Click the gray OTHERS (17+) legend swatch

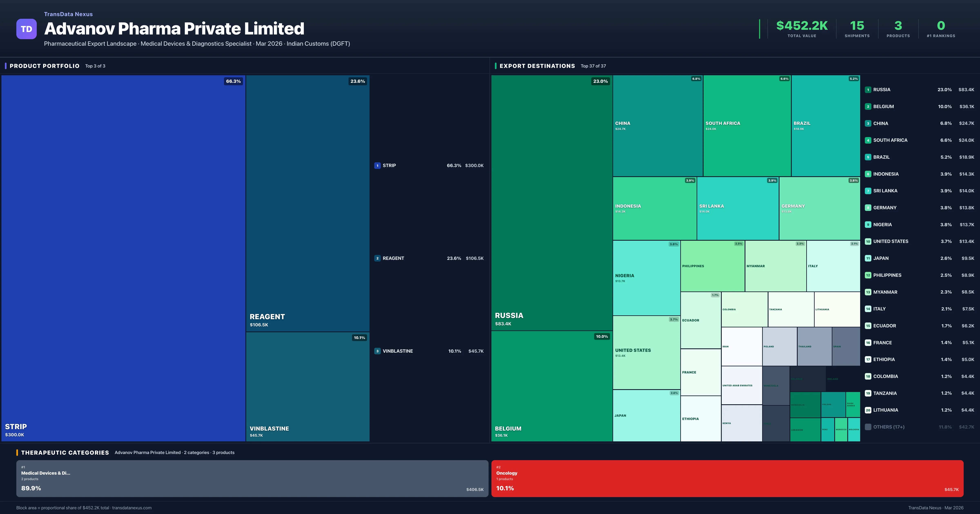click(868, 427)
